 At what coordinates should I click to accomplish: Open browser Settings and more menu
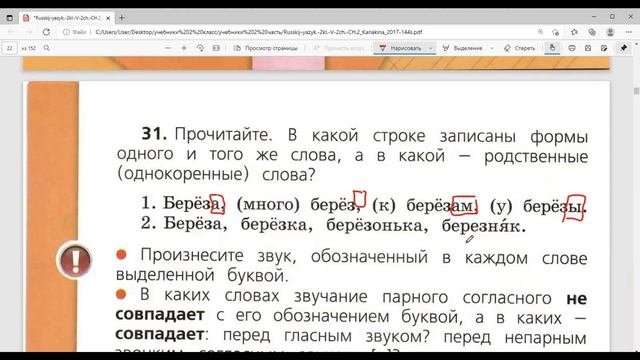point(629,32)
